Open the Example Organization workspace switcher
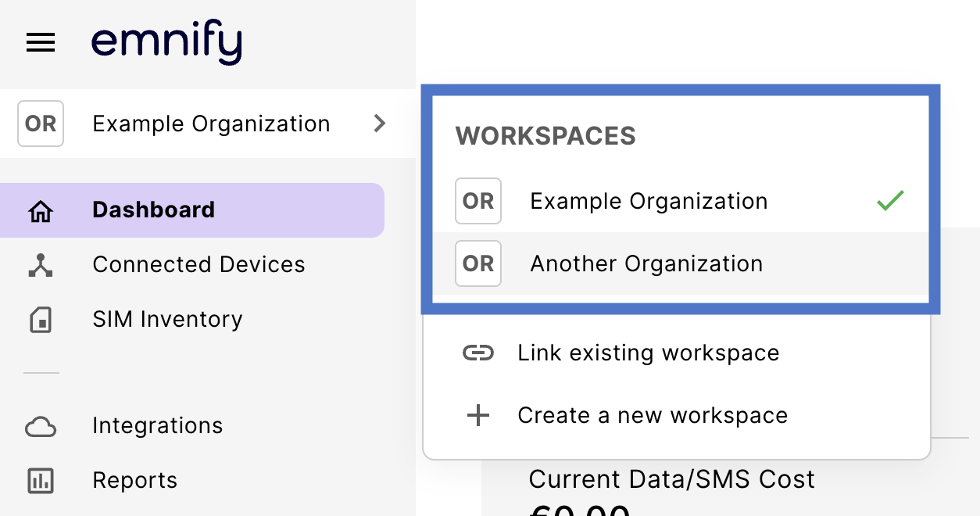This screenshot has width=980, height=516. click(x=211, y=124)
